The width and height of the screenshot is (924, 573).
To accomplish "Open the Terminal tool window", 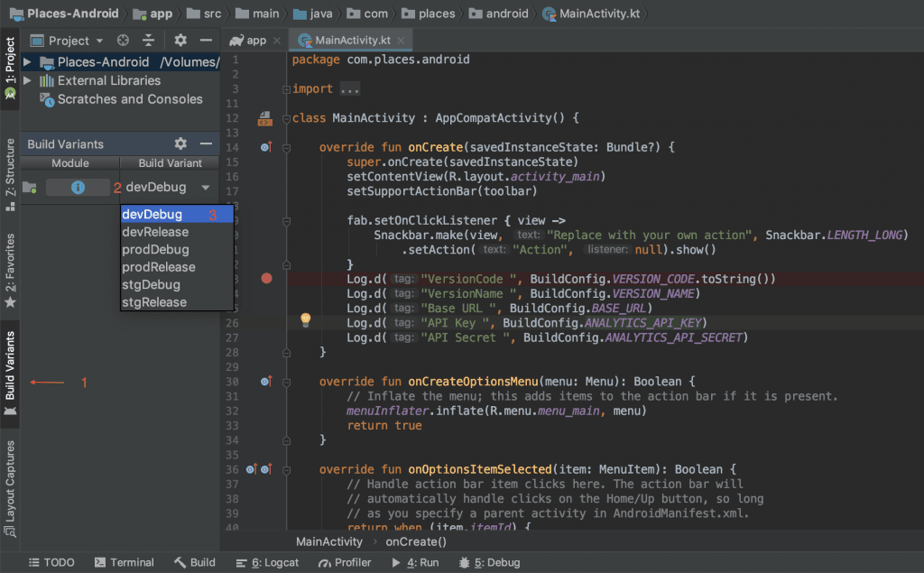I will click(x=125, y=562).
